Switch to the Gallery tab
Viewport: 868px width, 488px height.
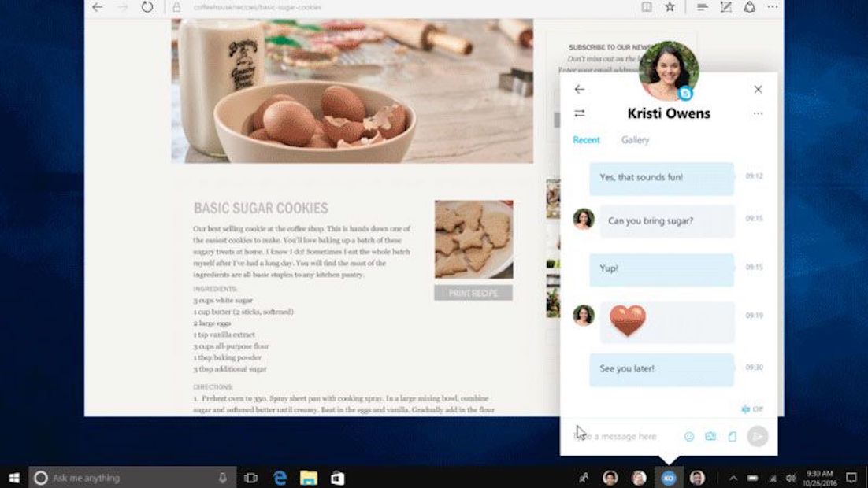pyautogui.click(x=635, y=140)
